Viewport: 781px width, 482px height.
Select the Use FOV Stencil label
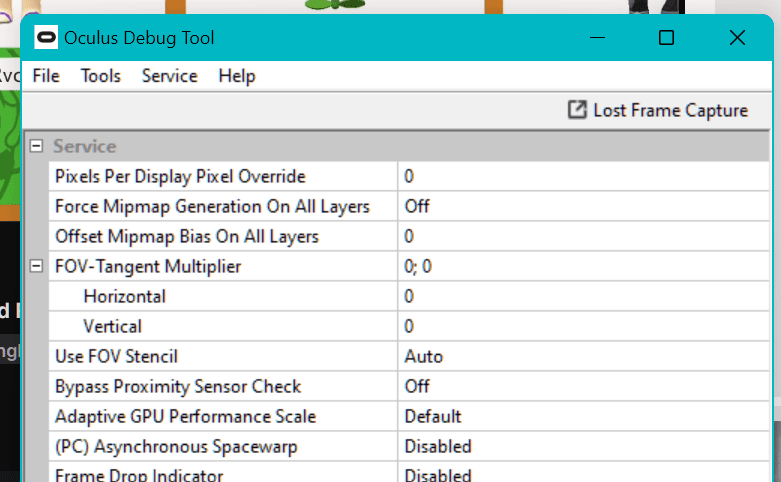116,357
